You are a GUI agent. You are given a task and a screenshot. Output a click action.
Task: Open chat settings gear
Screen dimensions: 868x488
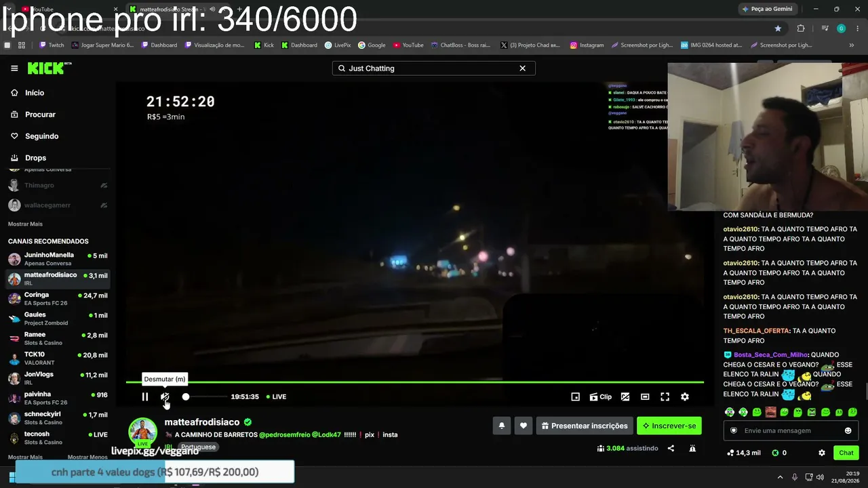pyautogui.click(x=822, y=453)
